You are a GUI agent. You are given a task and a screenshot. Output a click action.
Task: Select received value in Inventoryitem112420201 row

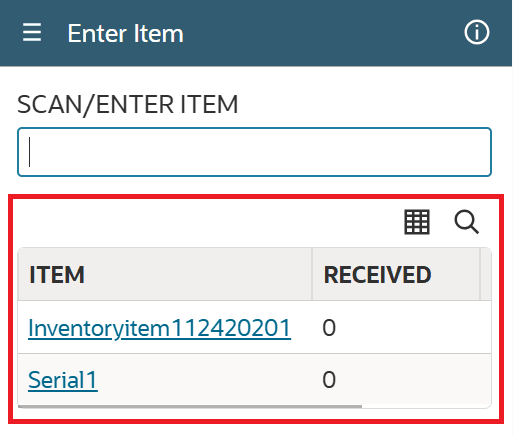[329, 328]
